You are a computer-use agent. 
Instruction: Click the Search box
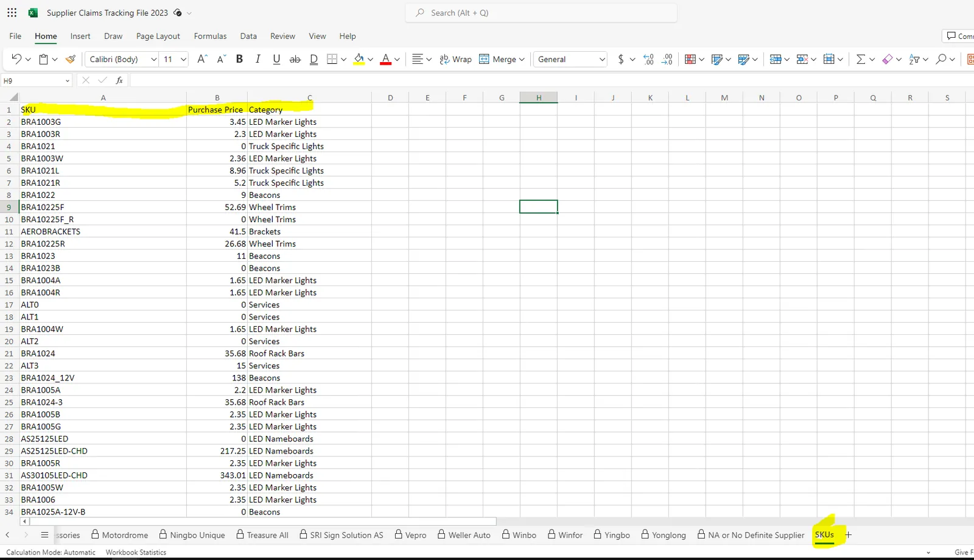(x=541, y=13)
